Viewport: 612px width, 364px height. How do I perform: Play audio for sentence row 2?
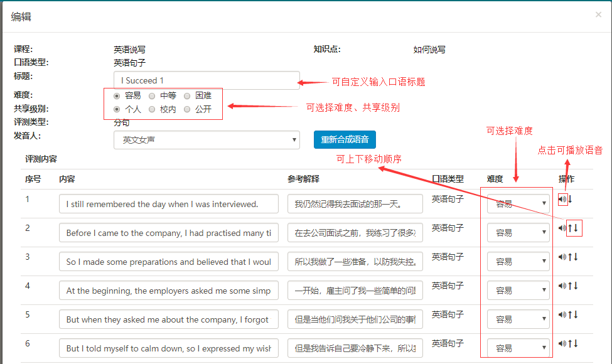[562, 228]
